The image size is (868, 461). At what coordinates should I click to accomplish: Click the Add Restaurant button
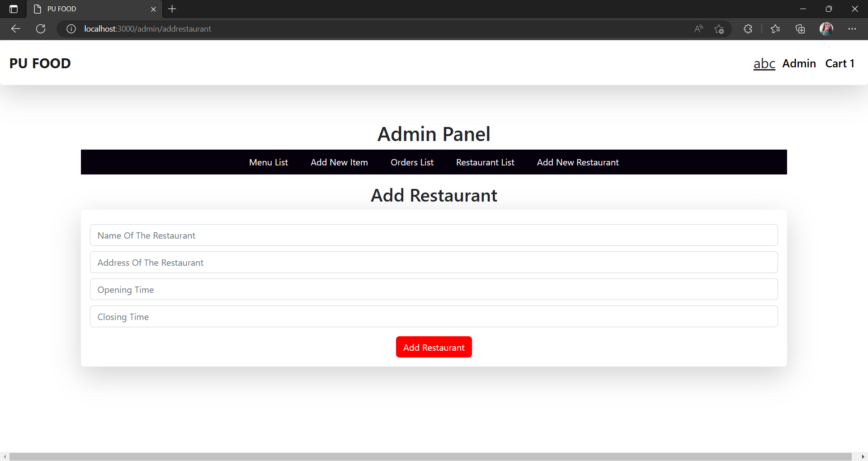click(x=434, y=347)
